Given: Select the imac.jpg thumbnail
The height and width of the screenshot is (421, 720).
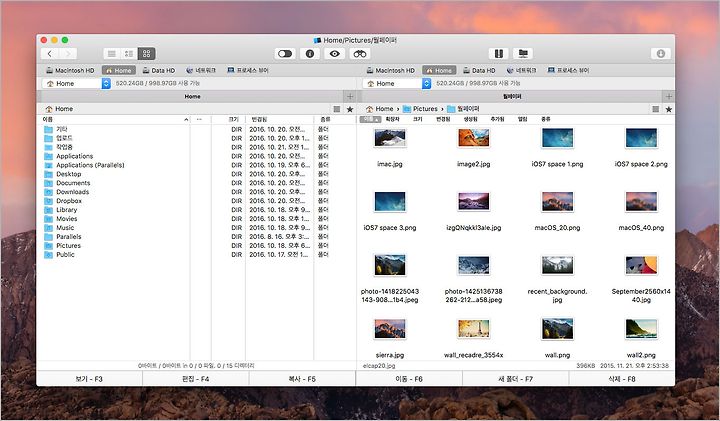Looking at the screenshot, I should (x=390, y=138).
